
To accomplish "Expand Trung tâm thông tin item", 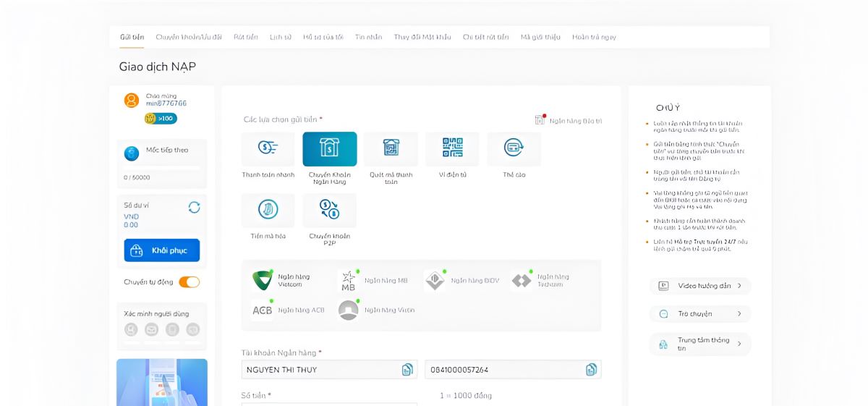I will click(x=700, y=344).
